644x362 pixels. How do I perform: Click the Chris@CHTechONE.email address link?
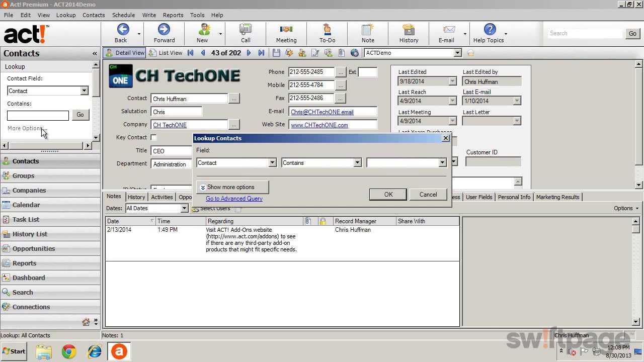[322, 112]
